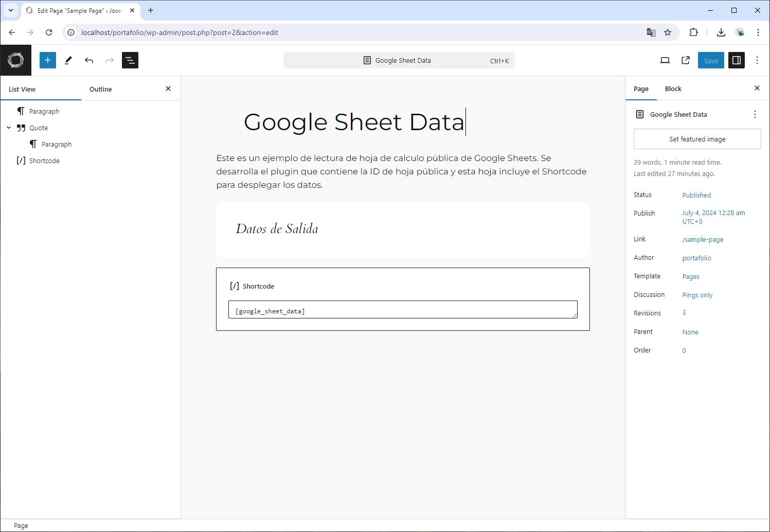Image resolution: width=770 pixels, height=532 pixels.
Task: Click the intro paragraph text block
Action: coord(403,171)
